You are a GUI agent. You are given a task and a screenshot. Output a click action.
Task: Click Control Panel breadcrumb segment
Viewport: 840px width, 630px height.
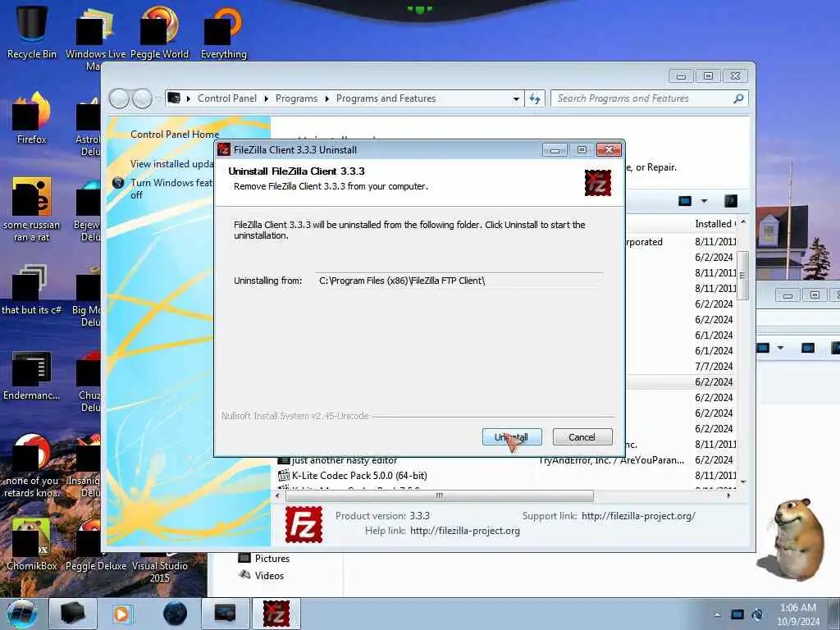227,98
